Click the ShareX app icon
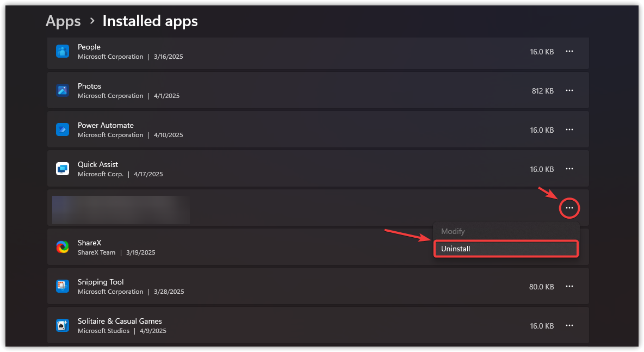The image size is (644, 352). coord(63,247)
